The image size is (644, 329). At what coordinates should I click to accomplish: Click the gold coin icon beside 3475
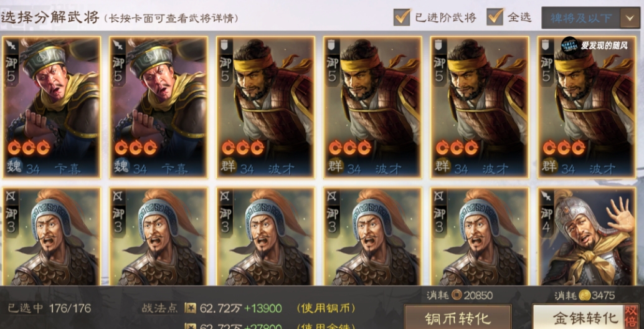(x=584, y=295)
